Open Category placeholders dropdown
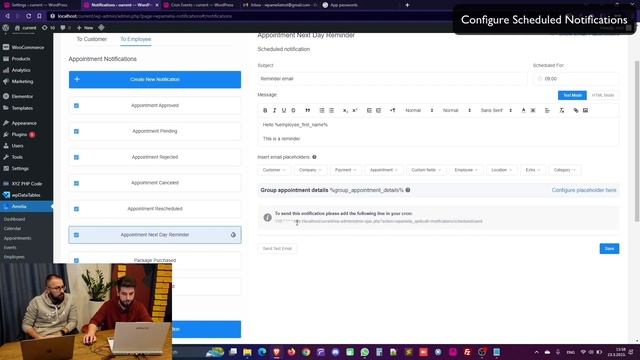Screen dimensions: 640x360 [565, 170]
